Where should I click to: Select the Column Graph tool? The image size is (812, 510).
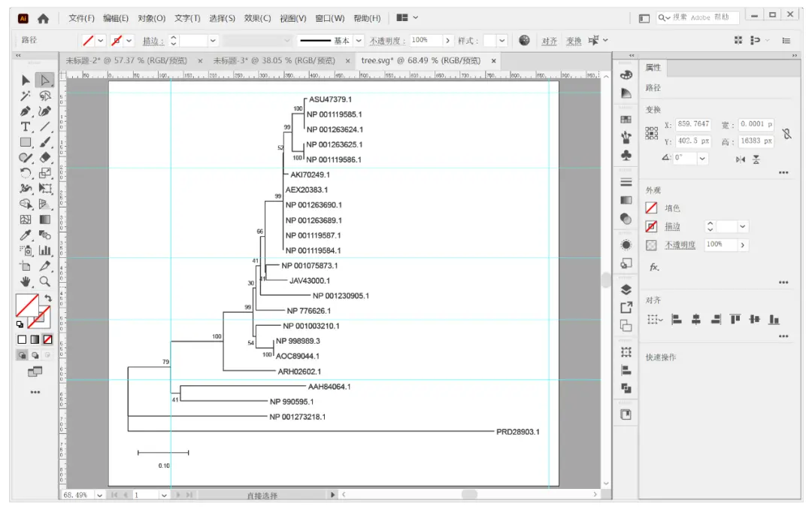(45, 250)
